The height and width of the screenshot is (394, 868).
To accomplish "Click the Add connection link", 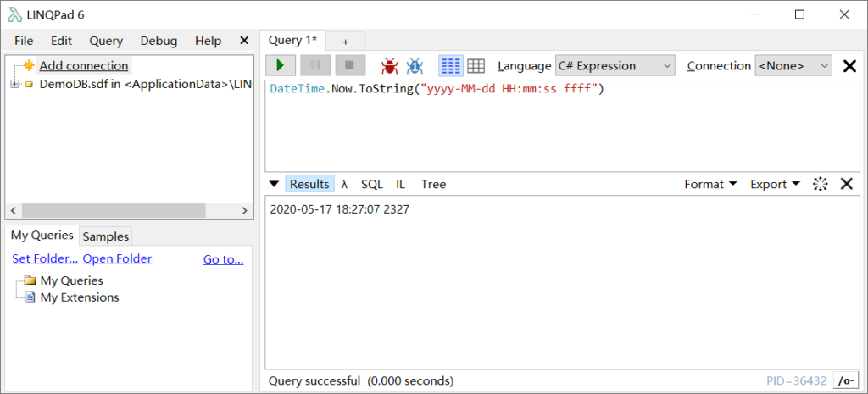I will (x=84, y=66).
